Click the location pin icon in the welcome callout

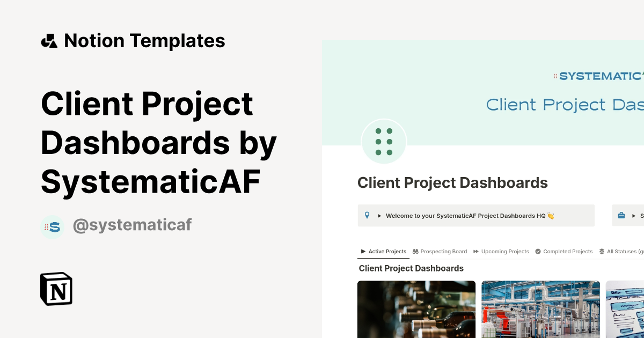(367, 215)
